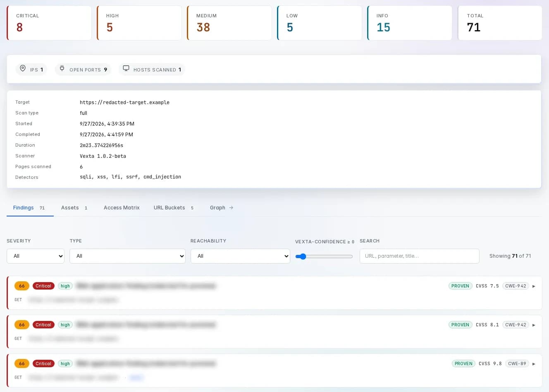Click the Hosts Scanned 1 chip

click(152, 69)
